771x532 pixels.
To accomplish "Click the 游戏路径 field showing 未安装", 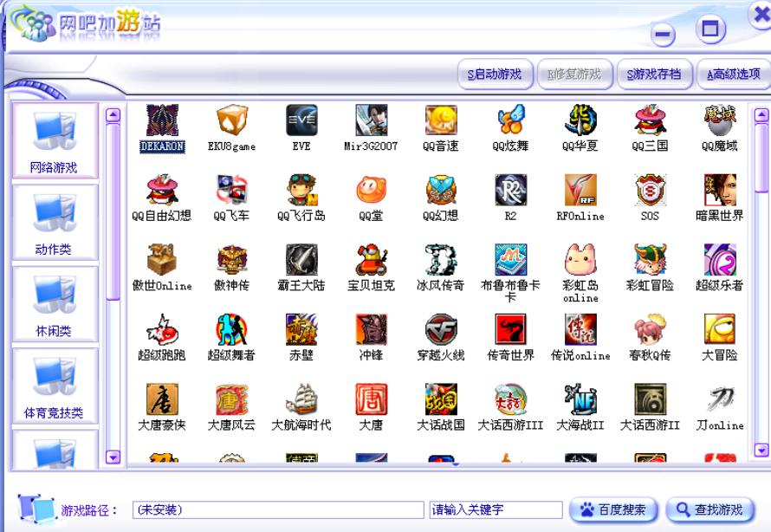I will 278,509.
